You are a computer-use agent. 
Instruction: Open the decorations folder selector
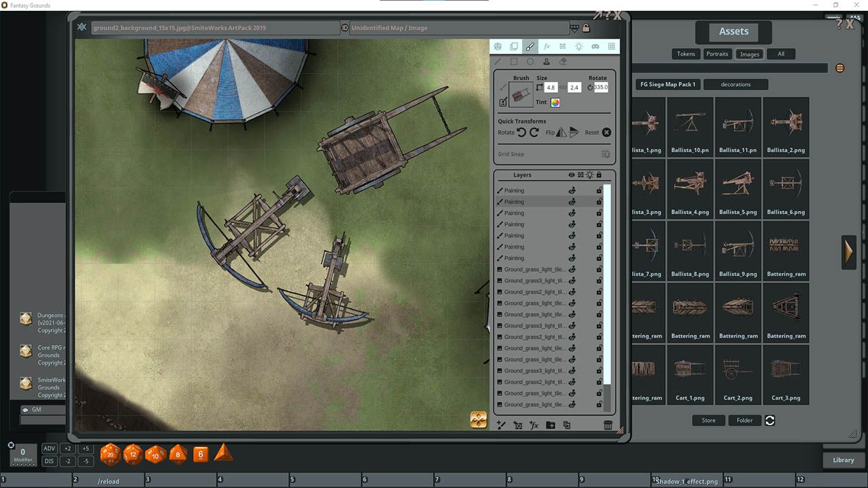pyautogui.click(x=736, y=85)
